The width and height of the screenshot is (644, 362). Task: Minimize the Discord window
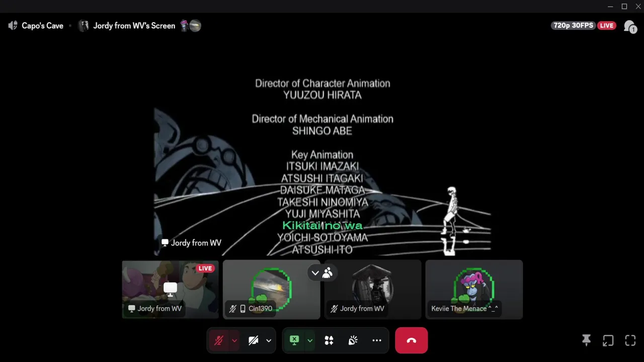pos(610,7)
